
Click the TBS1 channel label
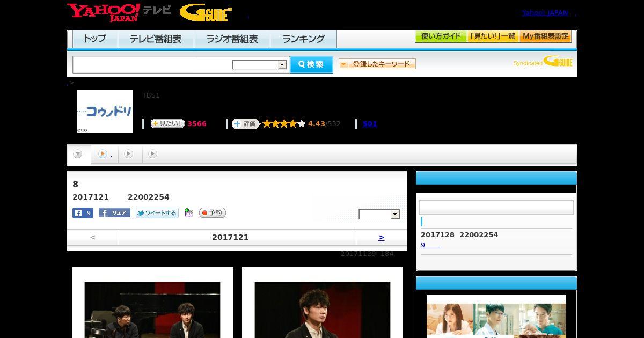pos(151,95)
